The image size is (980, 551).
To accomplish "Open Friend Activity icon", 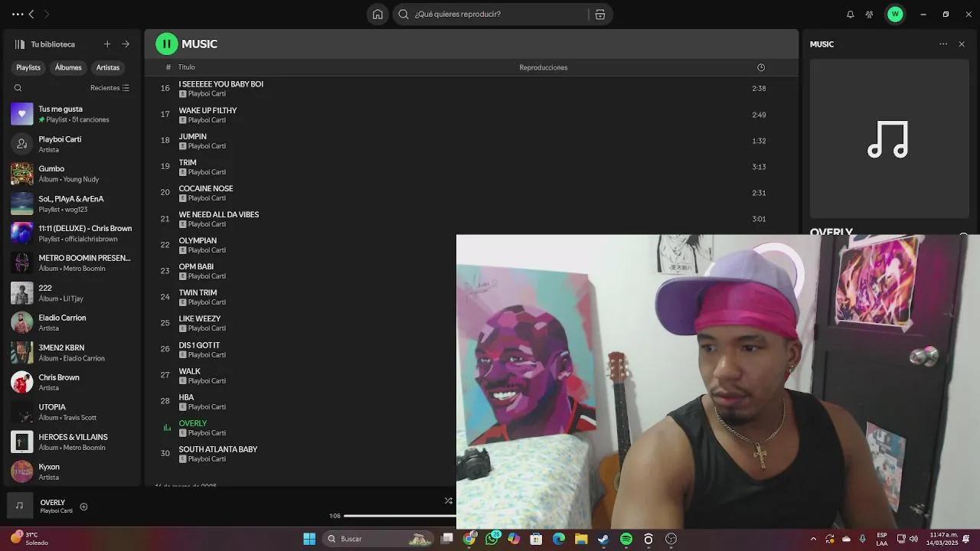I will pyautogui.click(x=869, y=15).
